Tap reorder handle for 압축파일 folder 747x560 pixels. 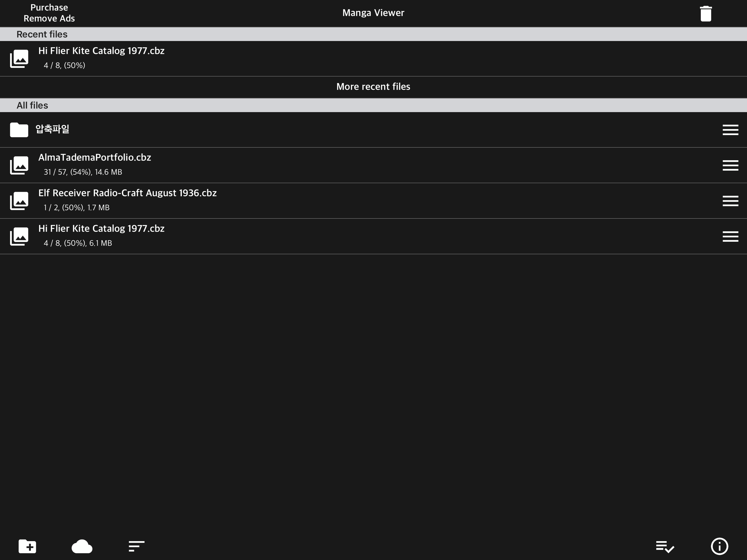point(730,130)
